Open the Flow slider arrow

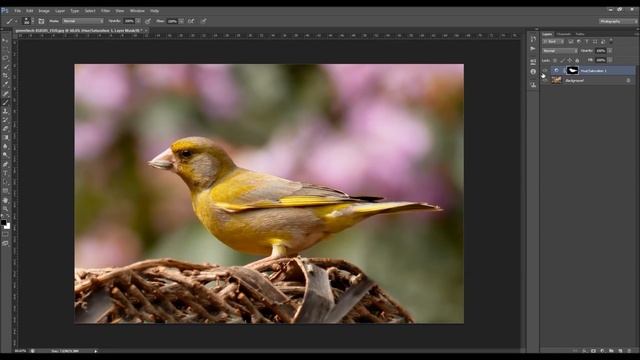[181, 21]
